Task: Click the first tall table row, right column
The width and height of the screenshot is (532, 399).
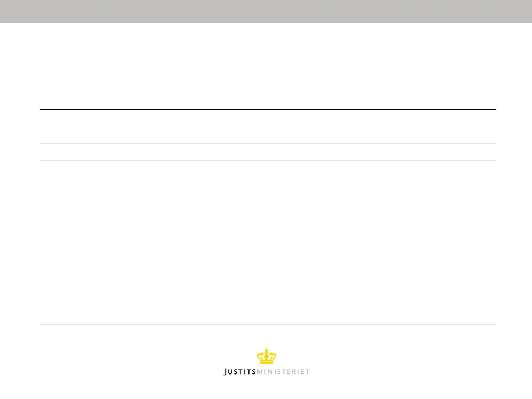Action: tap(350, 199)
